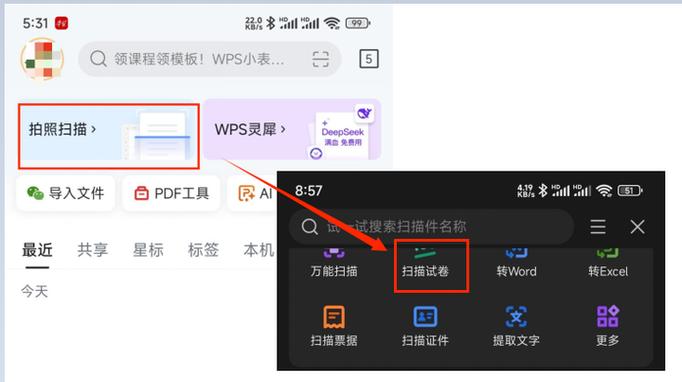Viewport: 682px width, 382px height.
Task: Tap the red notification icon beside 5:31
Action: click(x=62, y=23)
